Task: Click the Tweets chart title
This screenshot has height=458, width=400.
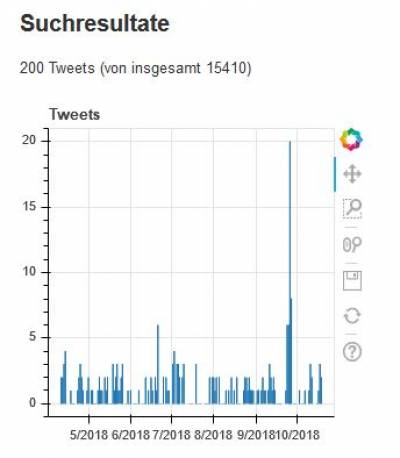Action: click(x=75, y=115)
